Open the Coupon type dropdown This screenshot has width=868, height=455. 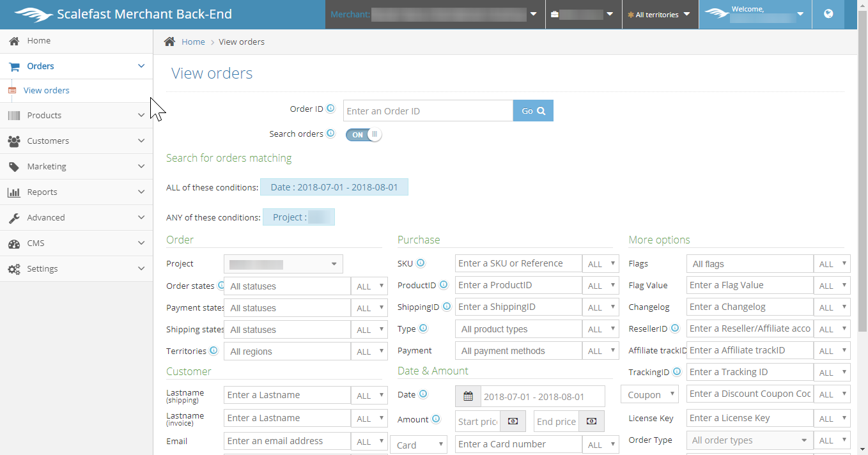[x=649, y=394]
